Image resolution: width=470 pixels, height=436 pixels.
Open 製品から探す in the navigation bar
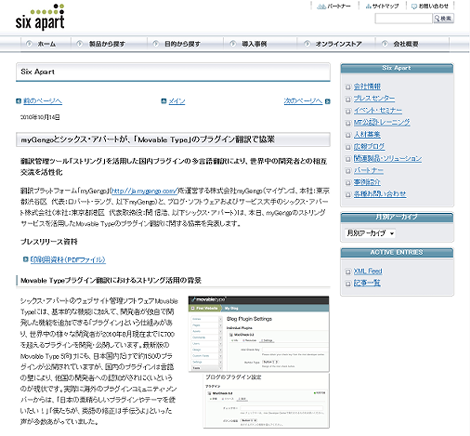tap(107, 44)
